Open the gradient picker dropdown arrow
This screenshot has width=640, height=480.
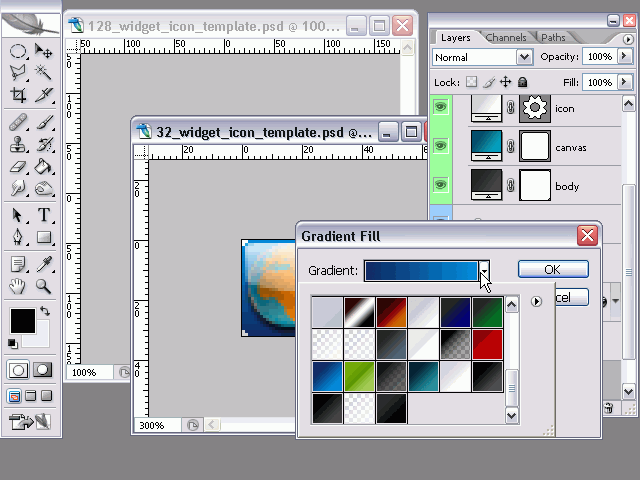click(x=484, y=271)
